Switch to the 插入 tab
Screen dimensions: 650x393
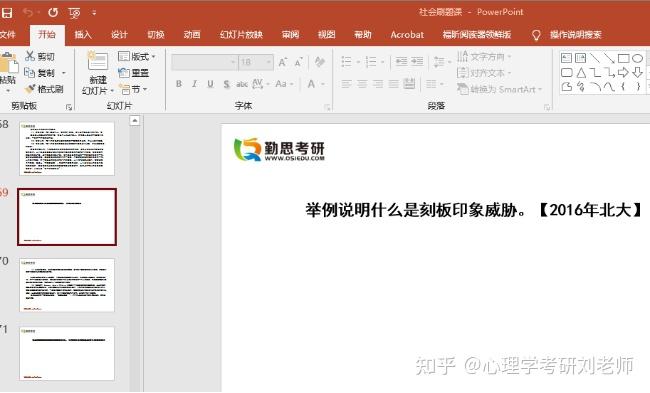(x=83, y=34)
